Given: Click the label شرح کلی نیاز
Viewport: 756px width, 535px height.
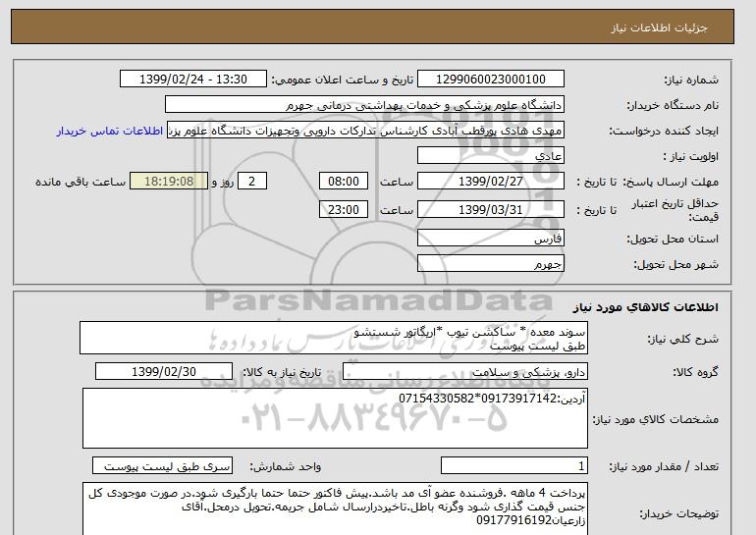Looking at the screenshot, I should [x=682, y=340].
